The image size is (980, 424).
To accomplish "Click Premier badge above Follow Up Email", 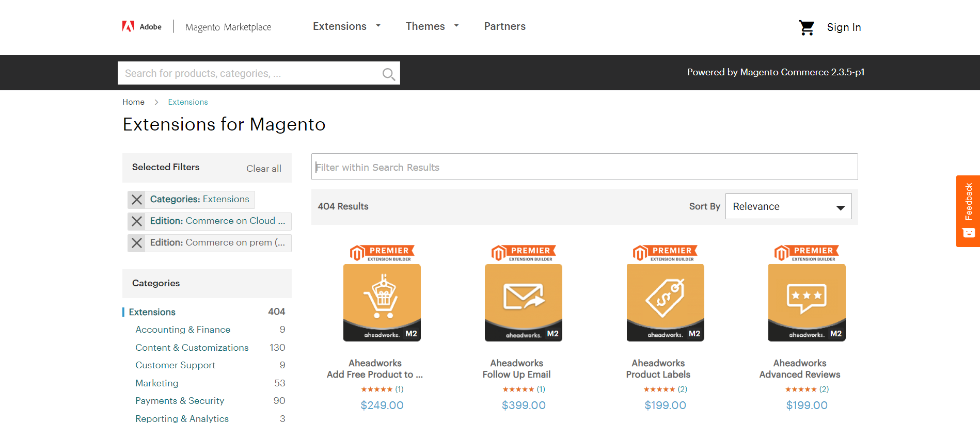I will pyautogui.click(x=524, y=253).
